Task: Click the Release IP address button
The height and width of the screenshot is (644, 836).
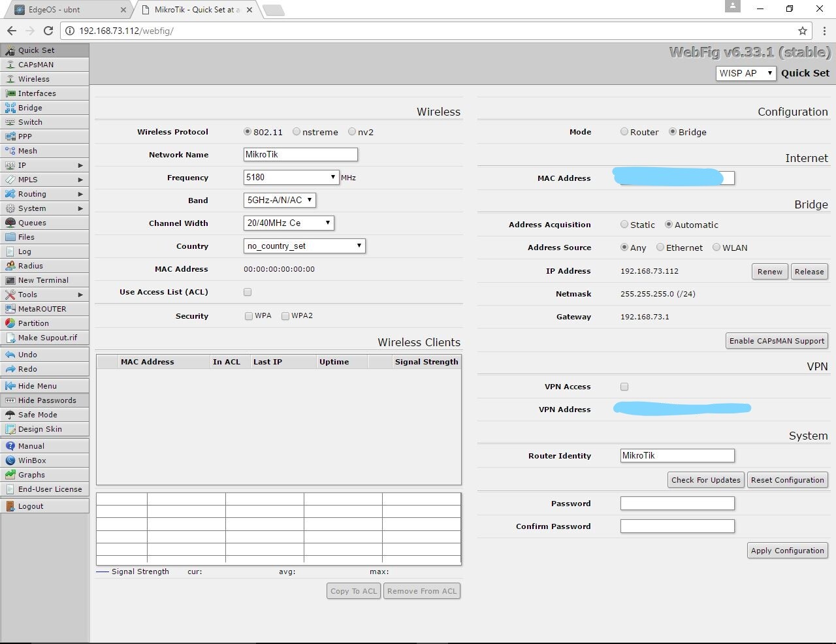Action: pos(809,272)
